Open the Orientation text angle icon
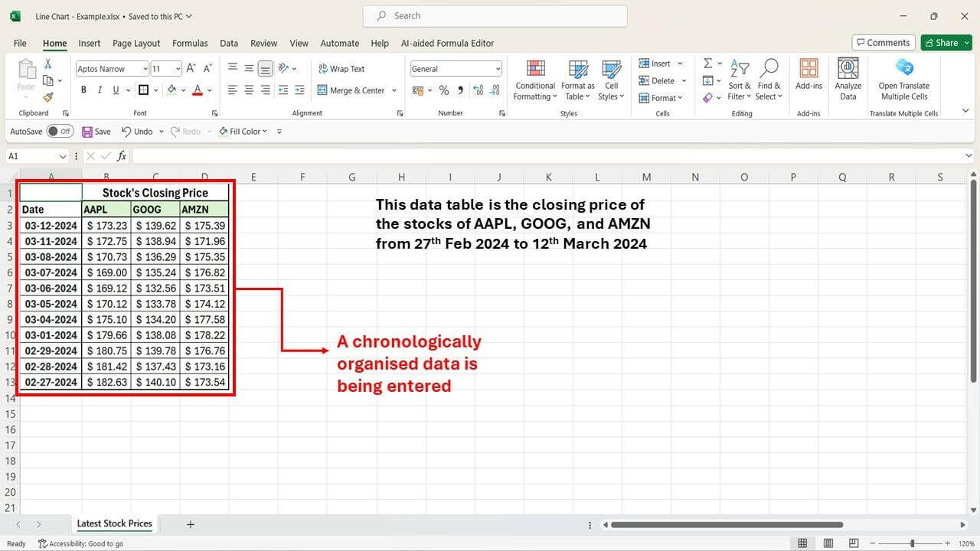The width and height of the screenshot is (980, 551). coord(283,69)
